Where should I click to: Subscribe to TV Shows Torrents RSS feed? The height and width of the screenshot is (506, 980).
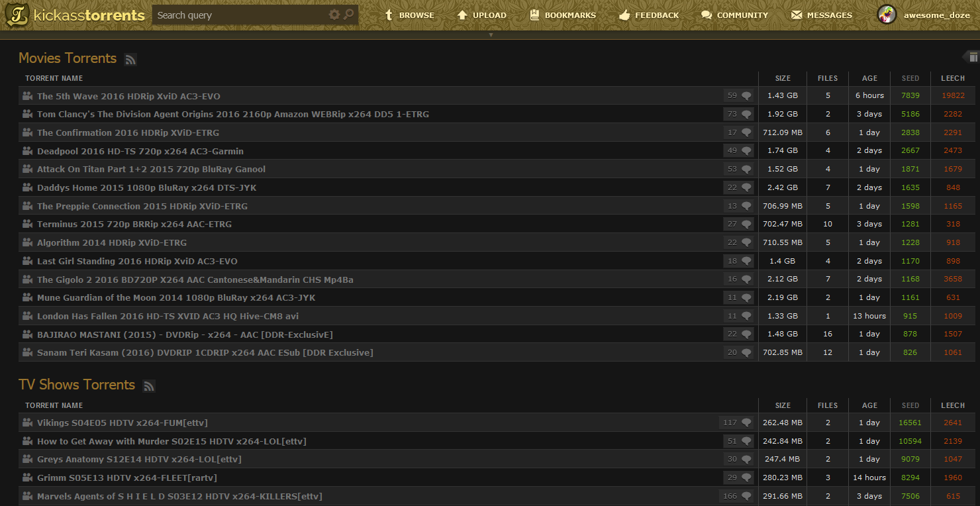pos(149,386)
